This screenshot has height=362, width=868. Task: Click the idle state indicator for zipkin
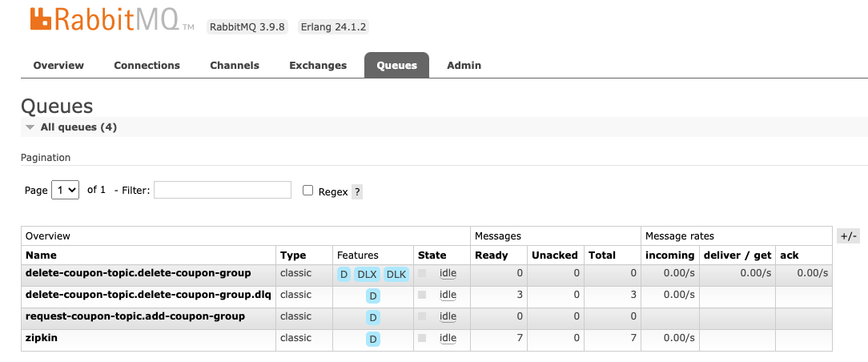point(448,338)
